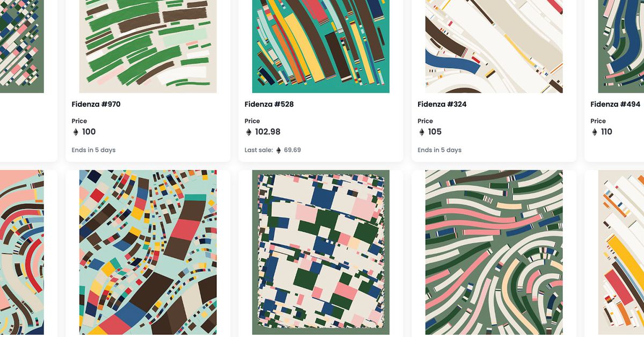Screen dimensions: 644x337
Task: Select the partial Fidenza #494 artwork at right edge
Action: [621, 46]
